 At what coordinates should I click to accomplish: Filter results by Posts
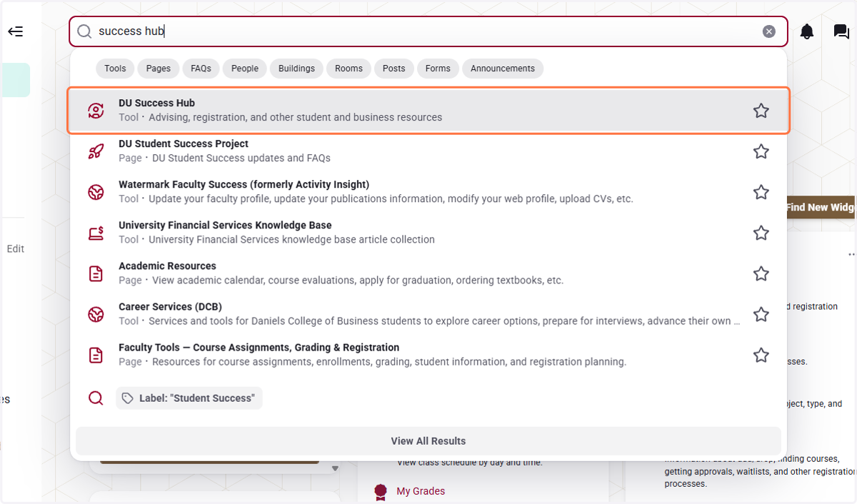coord(394,69)
